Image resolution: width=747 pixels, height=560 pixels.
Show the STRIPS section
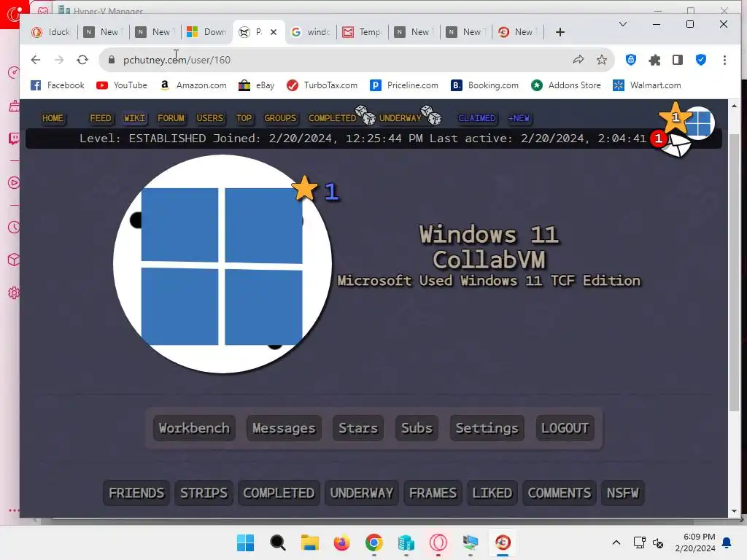point(204,493)
